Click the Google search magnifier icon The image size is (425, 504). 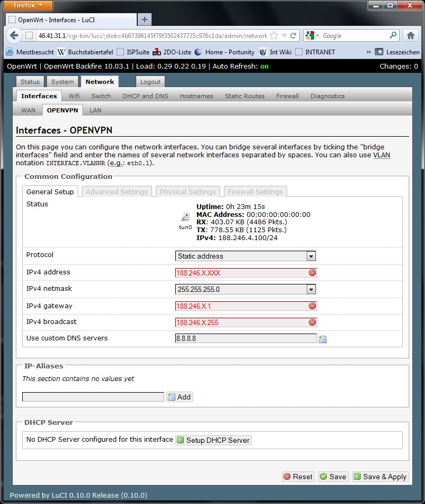(x=393, y=35)
